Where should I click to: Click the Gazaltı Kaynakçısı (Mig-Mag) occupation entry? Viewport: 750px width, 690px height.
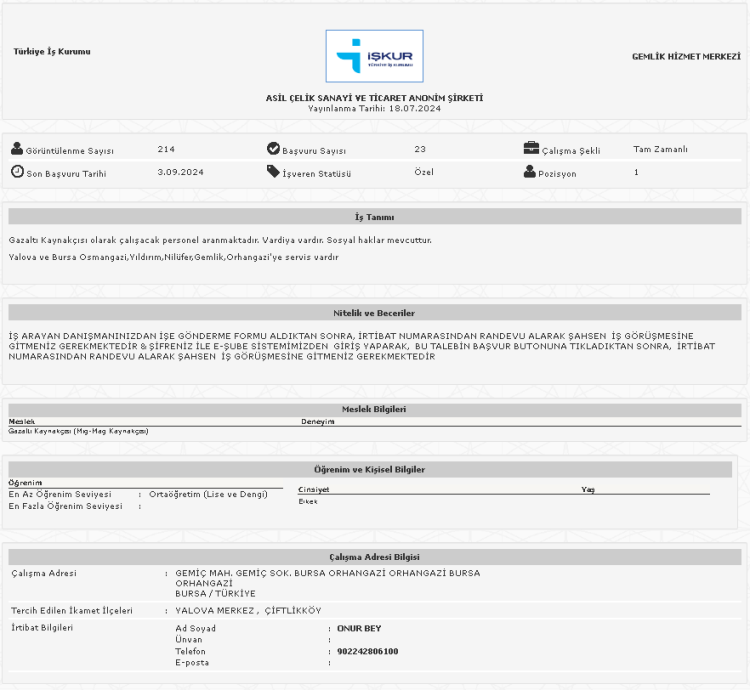point(78,431)
